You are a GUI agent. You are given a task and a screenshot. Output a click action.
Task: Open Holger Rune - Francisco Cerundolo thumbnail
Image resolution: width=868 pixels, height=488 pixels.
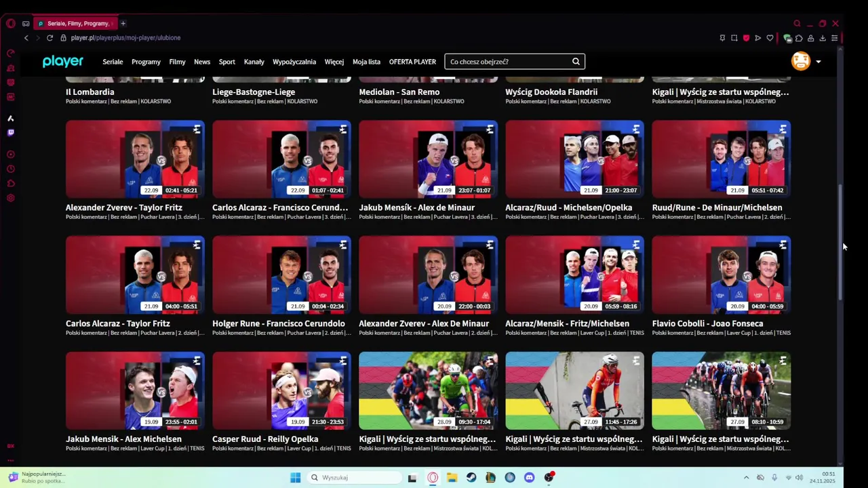pos(281,275)
